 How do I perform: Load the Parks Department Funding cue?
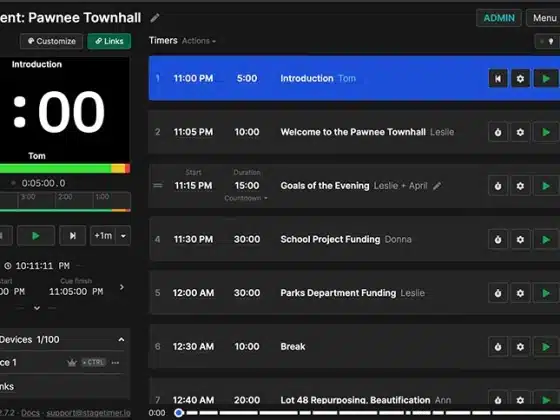498,293
